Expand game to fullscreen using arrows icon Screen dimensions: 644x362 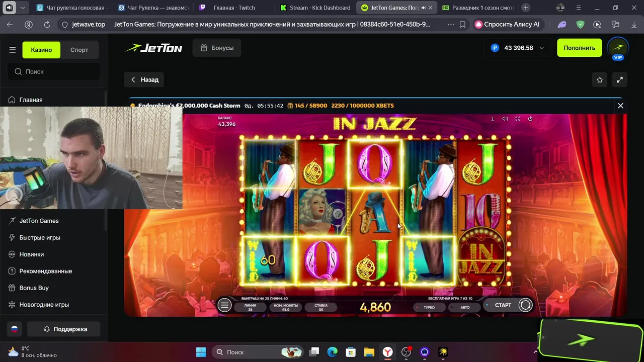click(x=620, y=80)
